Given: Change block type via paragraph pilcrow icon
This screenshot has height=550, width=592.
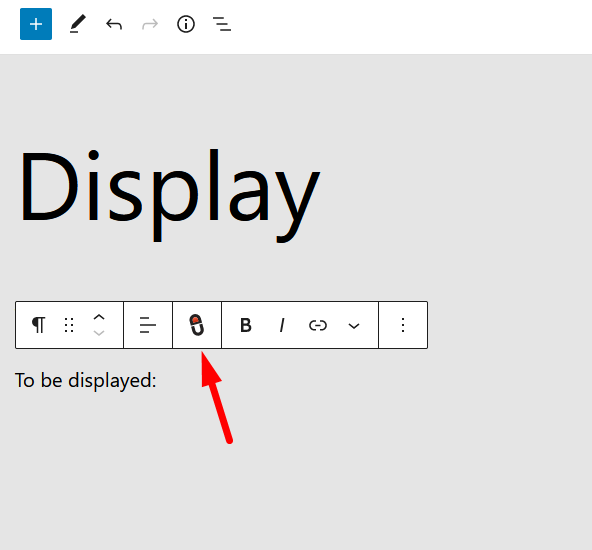Looking at the screenshot, I should point(39,325).
